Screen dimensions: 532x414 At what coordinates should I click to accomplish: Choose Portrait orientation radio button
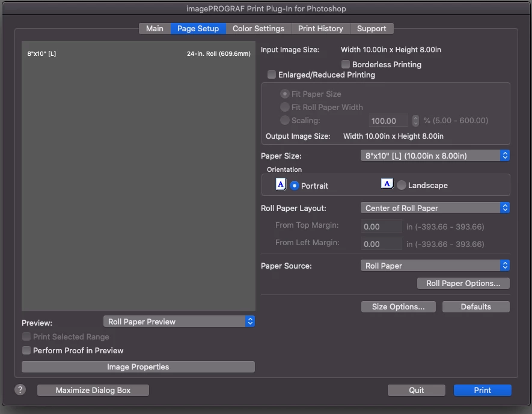tap(294, 186)
